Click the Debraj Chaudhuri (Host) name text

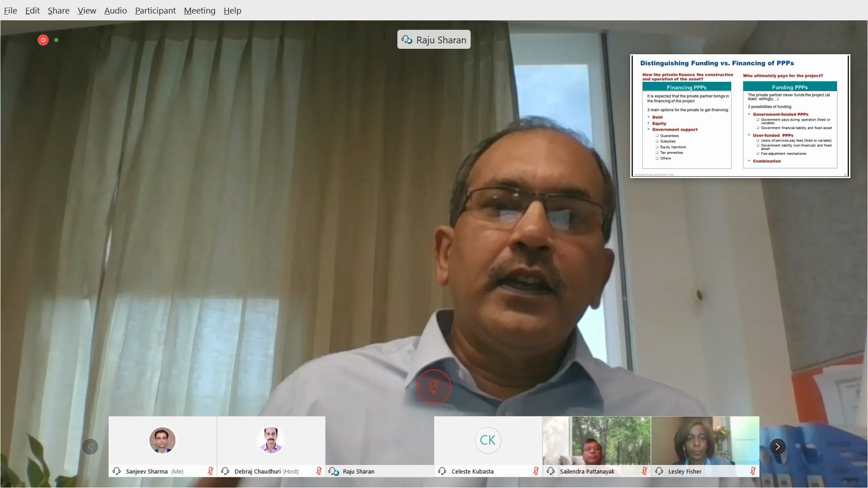pos(266,471)
